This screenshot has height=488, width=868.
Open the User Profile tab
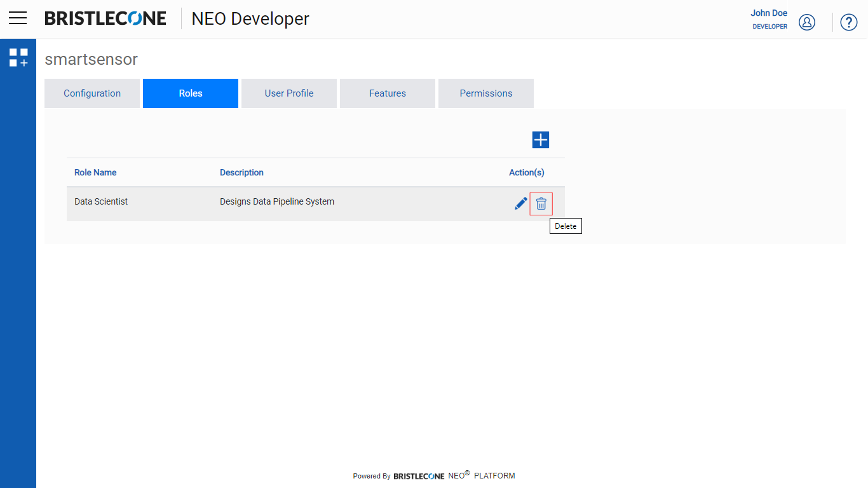click(289, 93)
